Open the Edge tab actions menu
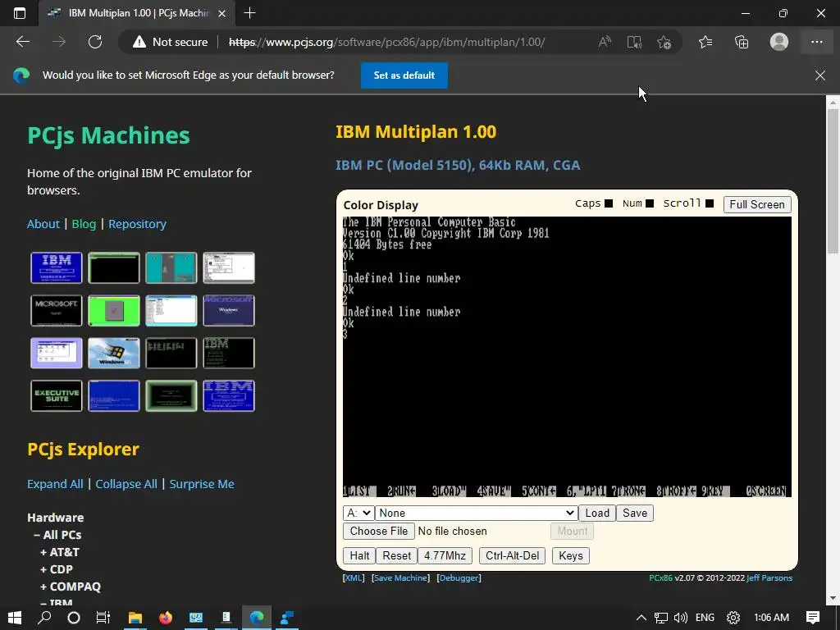This screenshot has width=840, height=630. click(x=20, y=13)
